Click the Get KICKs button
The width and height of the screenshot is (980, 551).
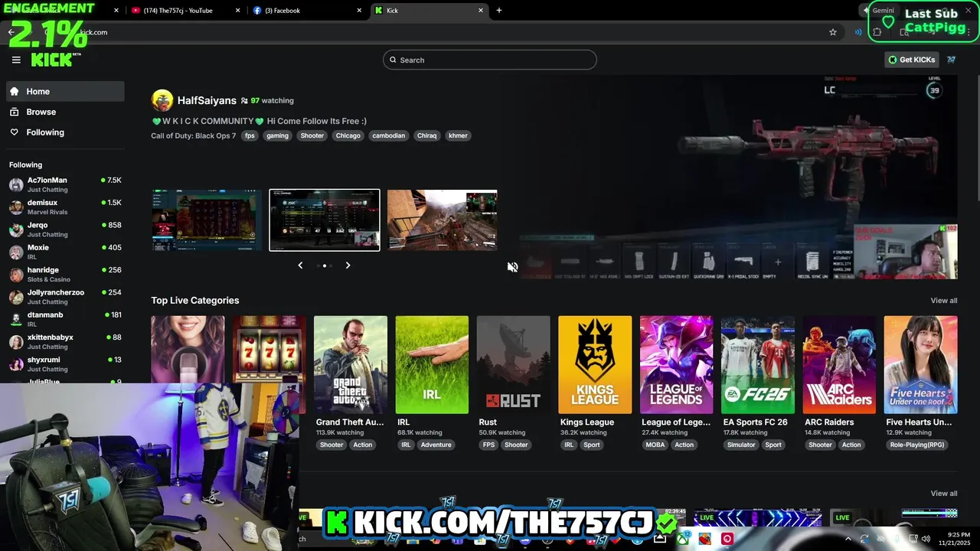(911, 60)
